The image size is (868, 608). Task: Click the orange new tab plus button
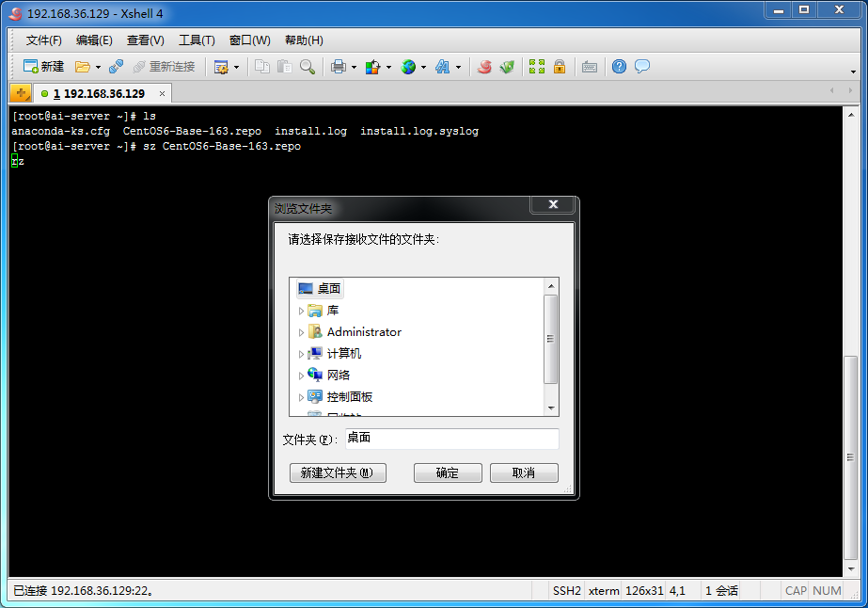pos(21,93)
